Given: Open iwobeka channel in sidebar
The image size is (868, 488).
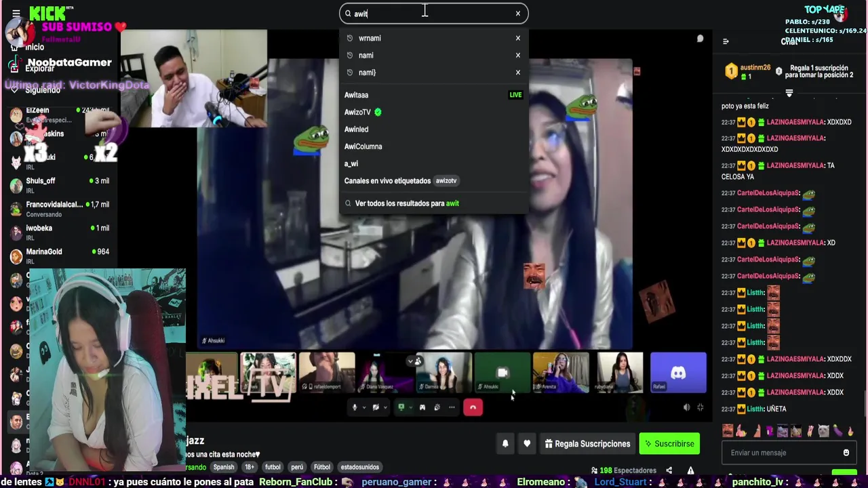Looking at the screenshot, I should pos(59,232).
